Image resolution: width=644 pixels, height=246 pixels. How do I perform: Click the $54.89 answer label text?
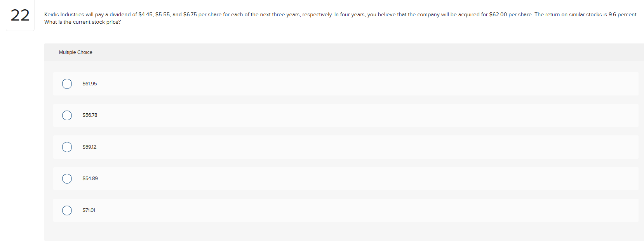pos(90,178)
